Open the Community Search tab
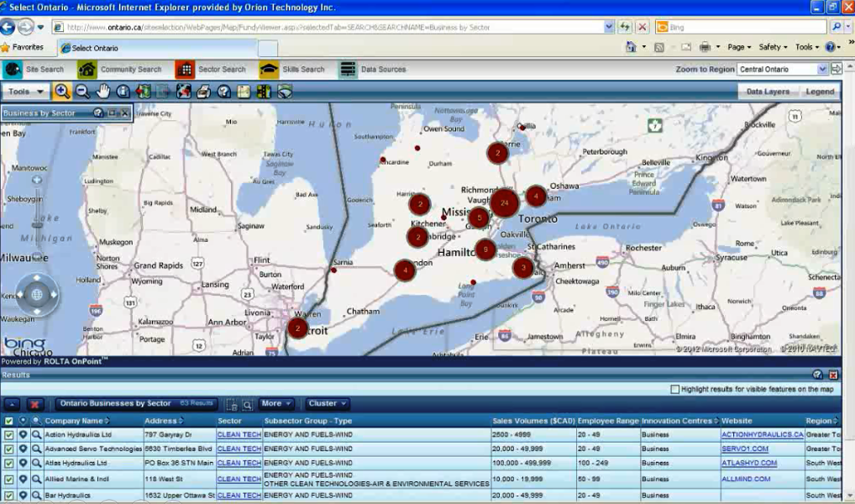The image size is (855, 504). tap(119, 69)
